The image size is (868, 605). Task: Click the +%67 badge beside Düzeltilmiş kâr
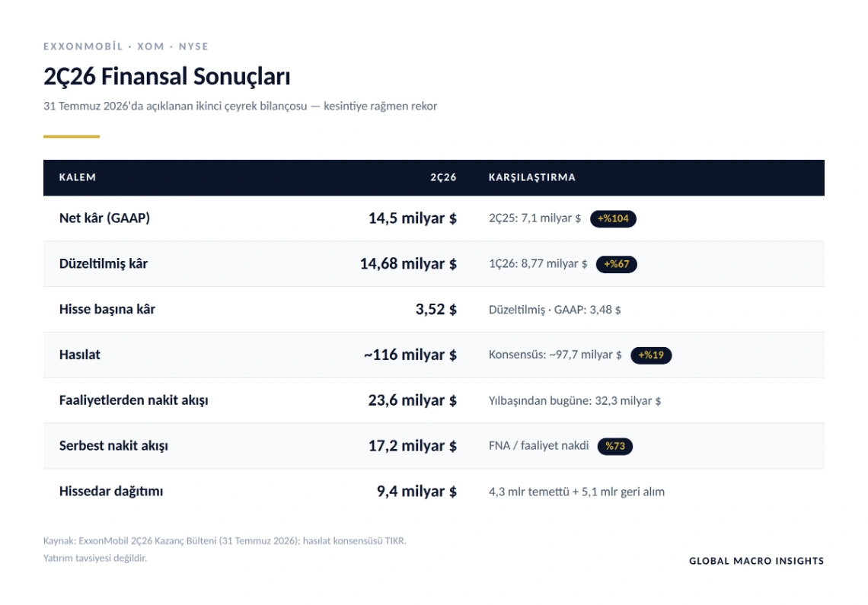[x=616, y=264]
